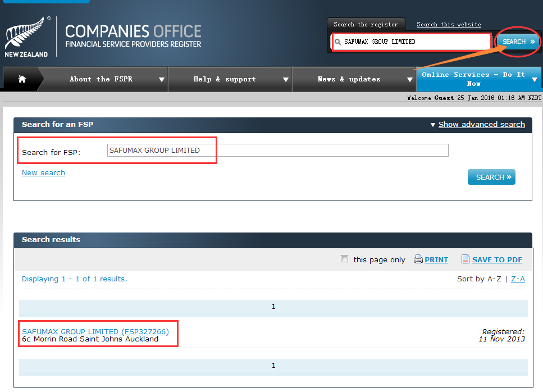Click the PDF document icon

point(466,259)
